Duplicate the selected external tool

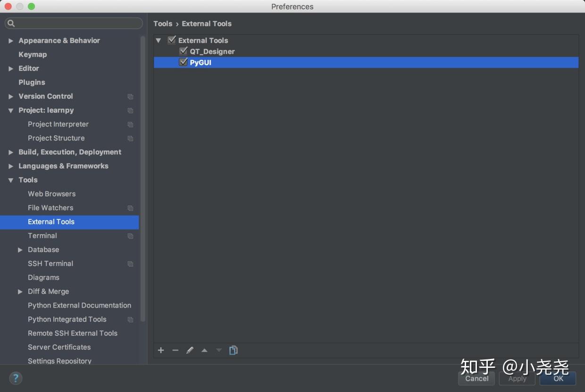[x=233, y=350]
